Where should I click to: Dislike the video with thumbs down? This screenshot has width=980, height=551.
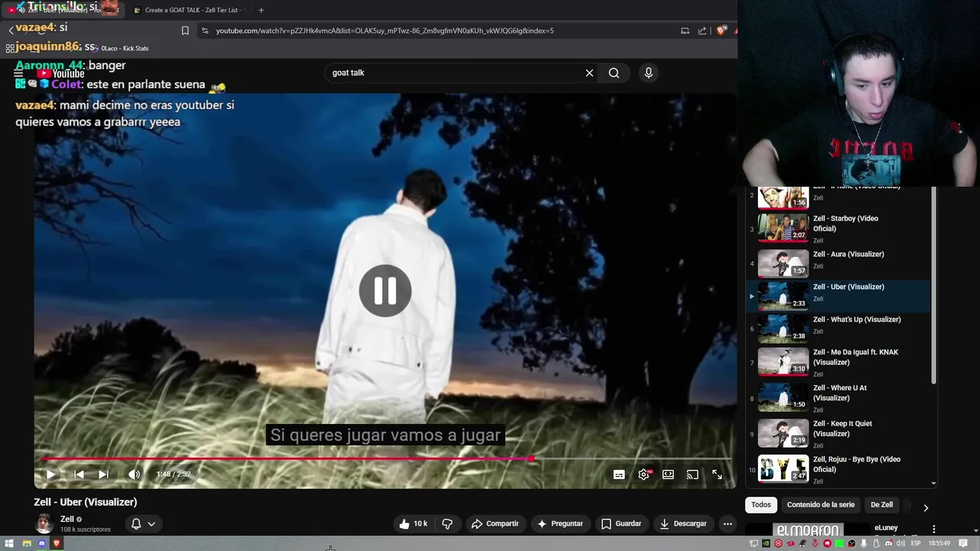coord(447,523)
